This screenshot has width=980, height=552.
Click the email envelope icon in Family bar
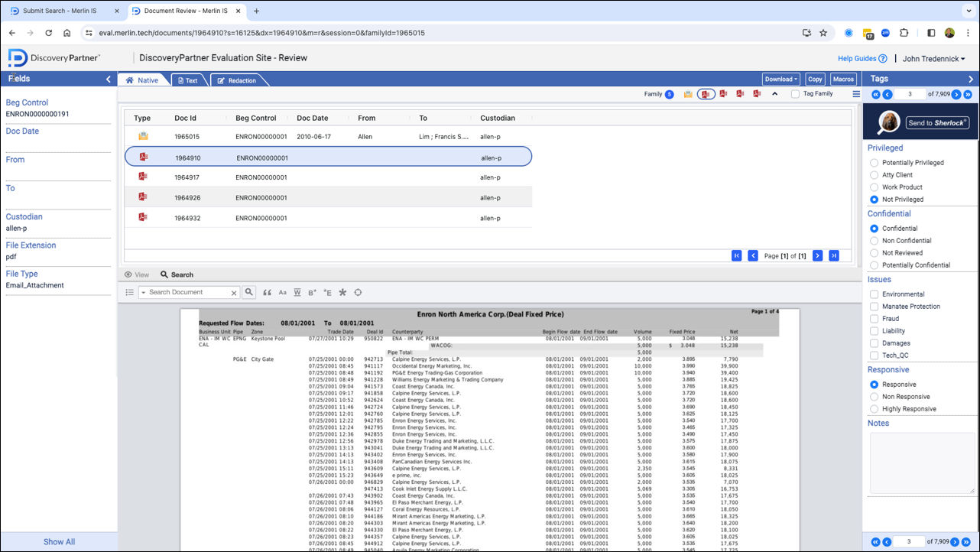point(688,94)
